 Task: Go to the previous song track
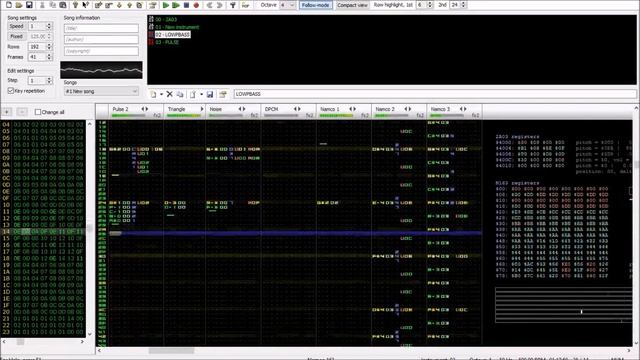point(209,5)
